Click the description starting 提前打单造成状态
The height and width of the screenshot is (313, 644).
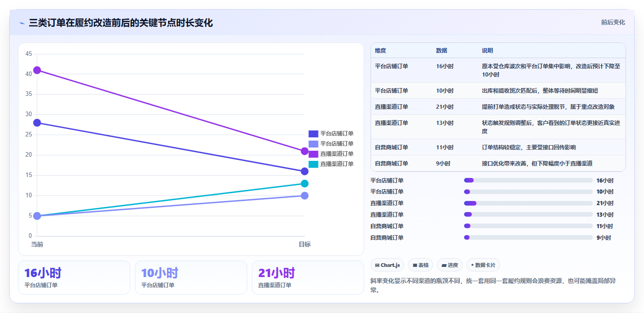point(548,107)
